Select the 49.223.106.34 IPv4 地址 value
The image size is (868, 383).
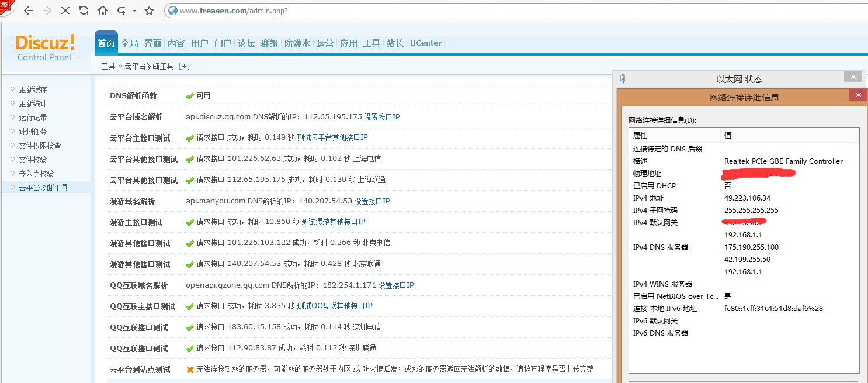coord(747,198)
